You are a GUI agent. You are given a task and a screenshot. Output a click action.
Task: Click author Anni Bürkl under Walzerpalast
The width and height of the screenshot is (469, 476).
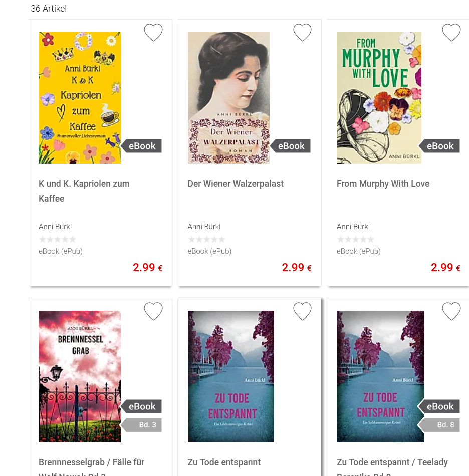coord(204,227)
